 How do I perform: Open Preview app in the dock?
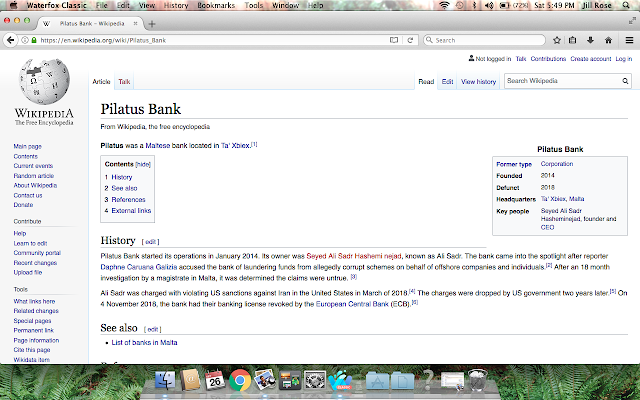click(x=265, y=380)
